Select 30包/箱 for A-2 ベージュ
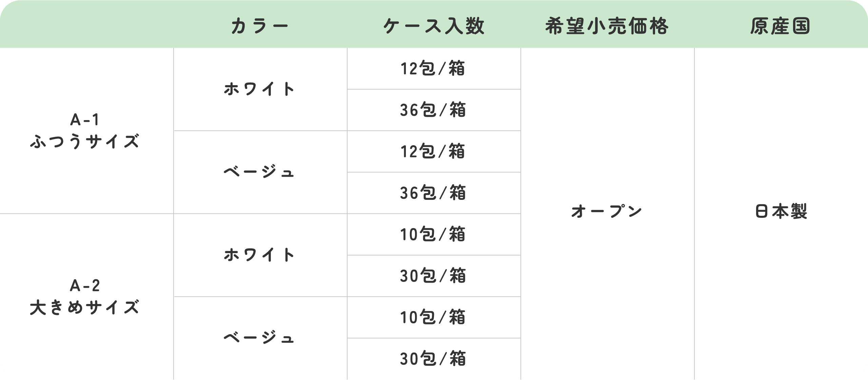 [433, 359]
